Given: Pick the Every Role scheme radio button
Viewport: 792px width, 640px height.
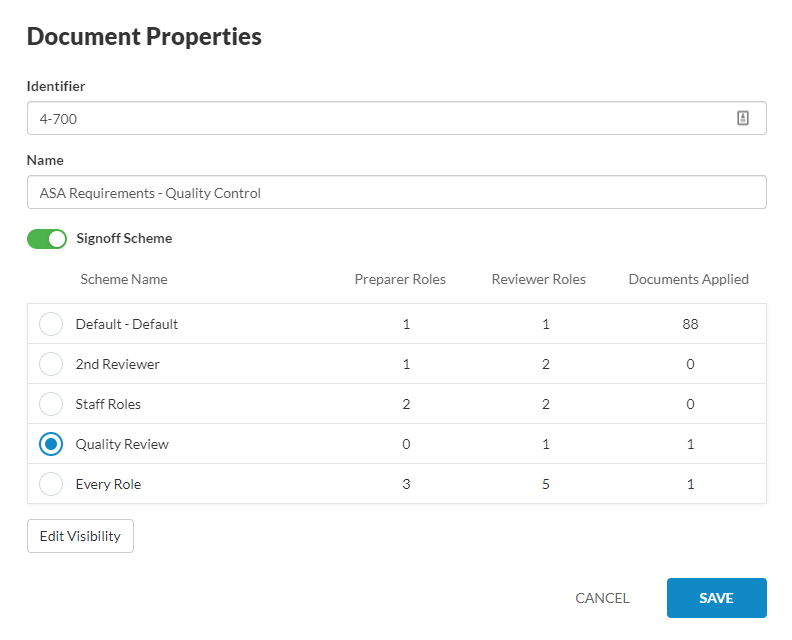Looking at the screenshot, I should (x=51, y=484).
